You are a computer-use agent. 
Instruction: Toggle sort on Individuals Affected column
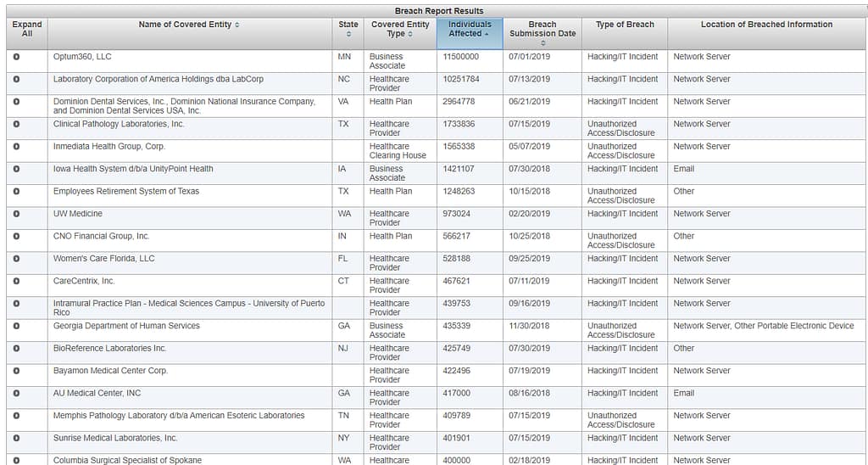(x=470, y=29)
